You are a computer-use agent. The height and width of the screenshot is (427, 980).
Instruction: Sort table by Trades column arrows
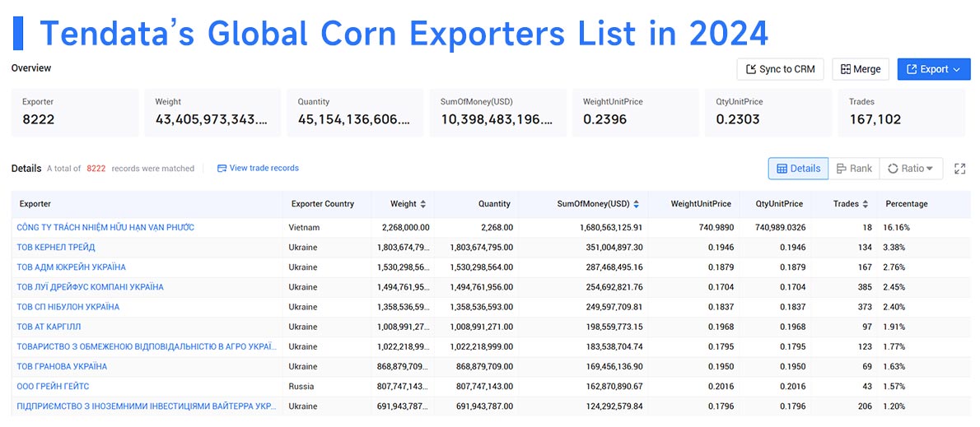point(865,204)
